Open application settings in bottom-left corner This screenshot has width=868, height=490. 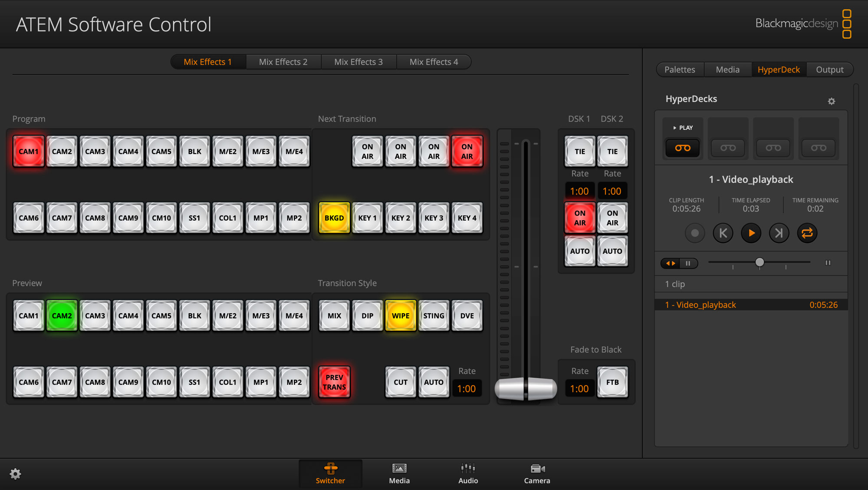(16, 474)
